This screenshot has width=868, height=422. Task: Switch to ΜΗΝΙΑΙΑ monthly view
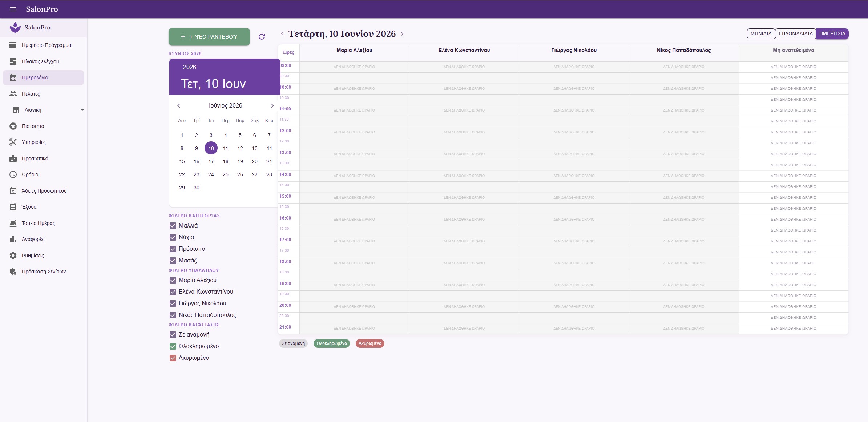coord(761,33)
